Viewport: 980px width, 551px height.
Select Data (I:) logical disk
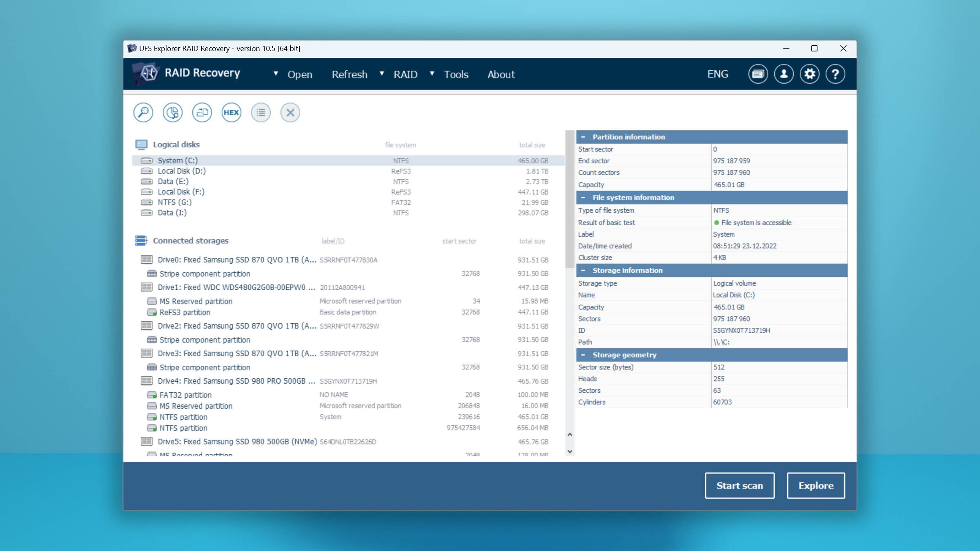click(348, 213)
